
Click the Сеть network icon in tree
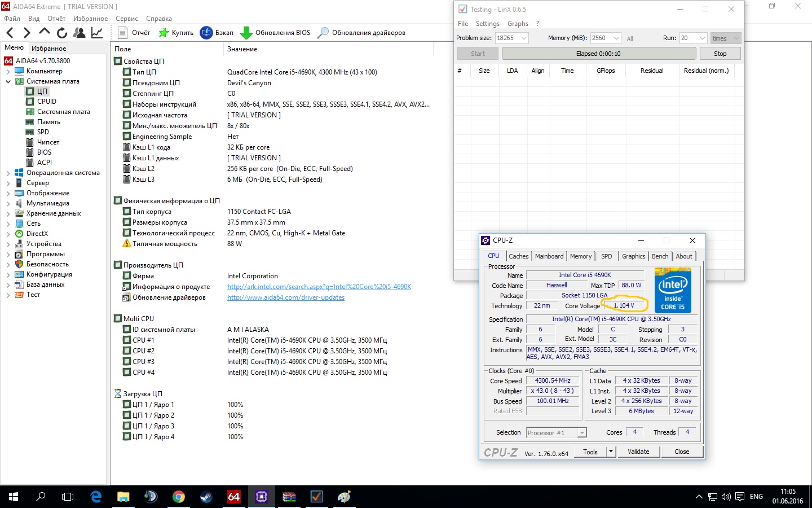19,224
